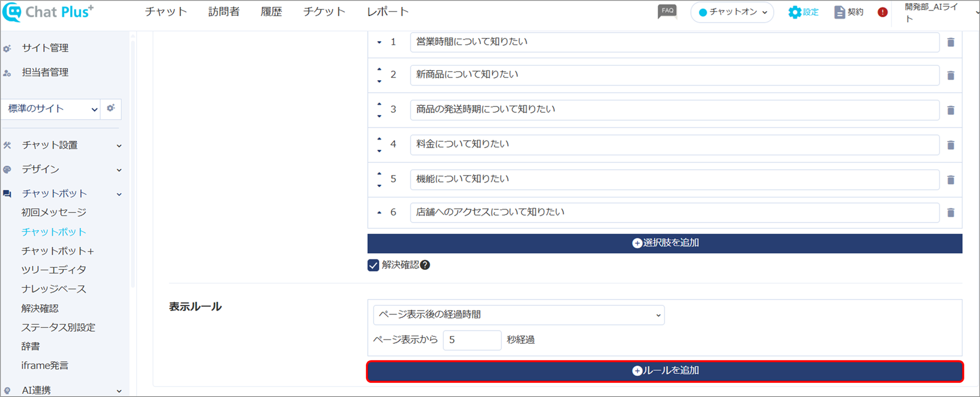
Task: Move option 3 up with its up arrow
Action: click(x=379, y=104)
